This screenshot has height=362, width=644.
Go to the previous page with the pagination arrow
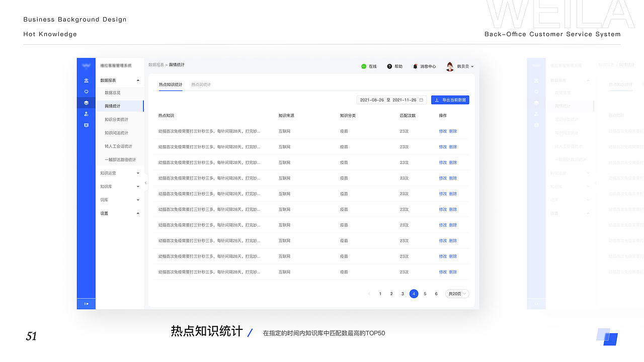pos(369,294)
